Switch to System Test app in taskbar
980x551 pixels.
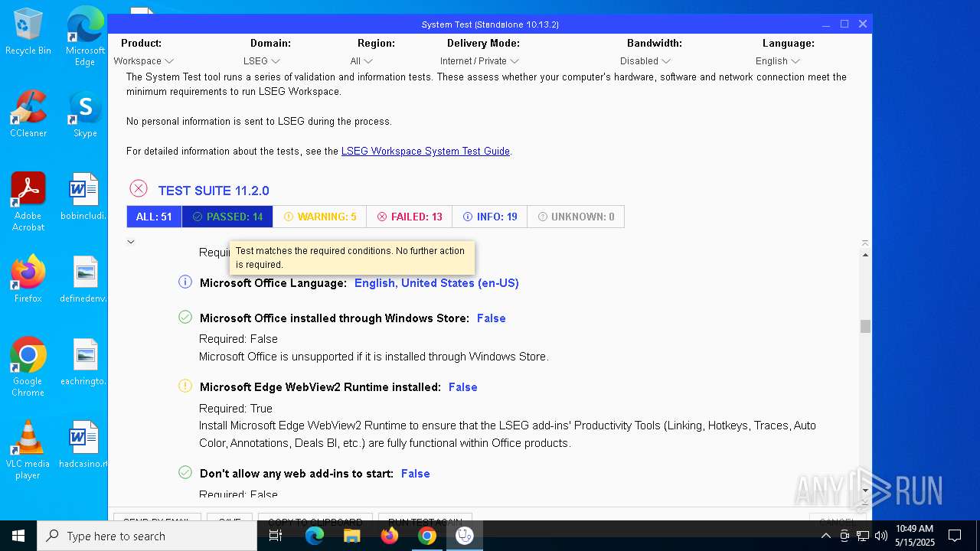pos(465,536)
